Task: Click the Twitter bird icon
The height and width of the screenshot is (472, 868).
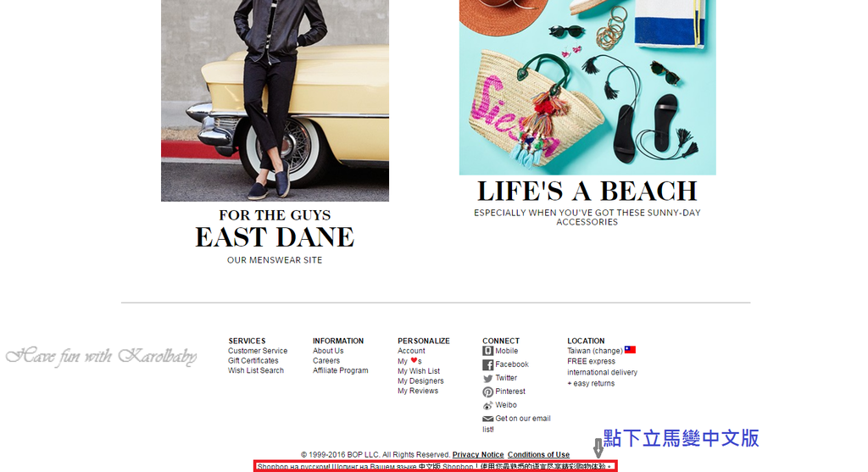Action: tap(487, 379)
